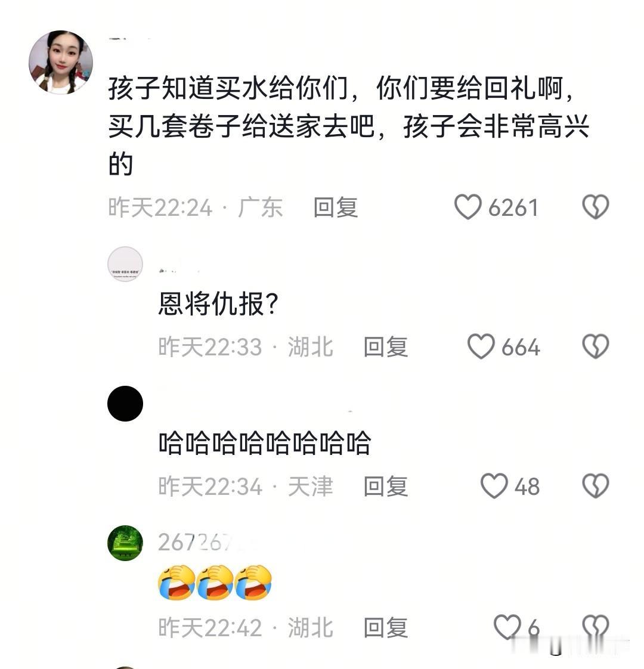
Task: Open the green forest avatar profile
Action: click(x=125, y=543)
